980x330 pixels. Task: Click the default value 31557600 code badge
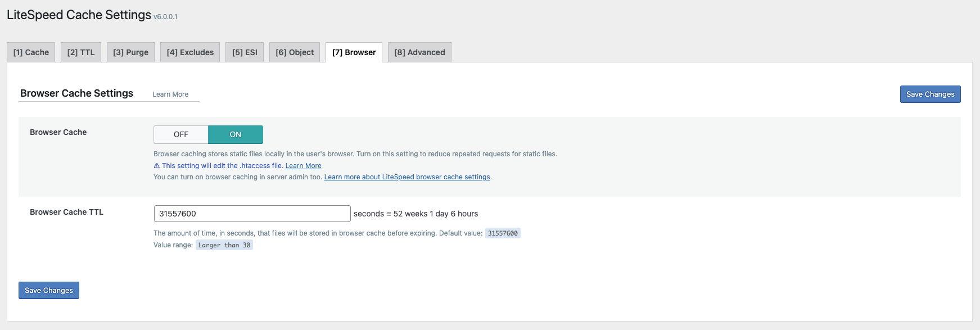tap(503, 233)
